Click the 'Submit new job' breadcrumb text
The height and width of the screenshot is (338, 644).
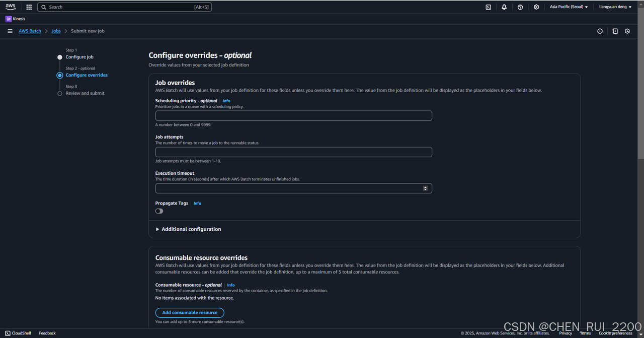click(88, 31)
